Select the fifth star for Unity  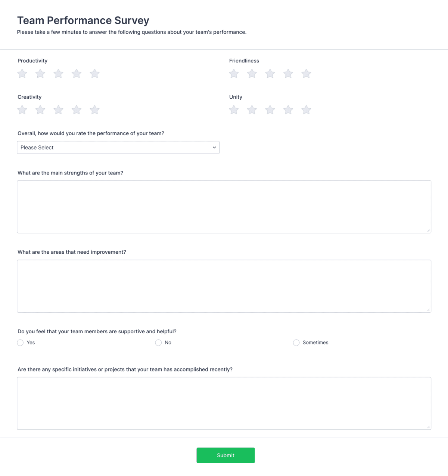pyautogui.click(x=306, y=110)
